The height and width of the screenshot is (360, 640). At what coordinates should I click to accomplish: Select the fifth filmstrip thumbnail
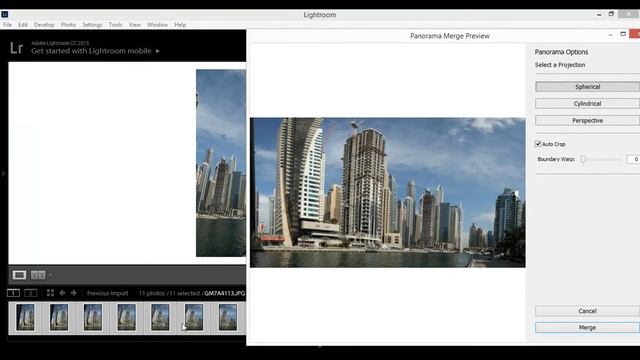pyautogui.click(x=160, y=317)
